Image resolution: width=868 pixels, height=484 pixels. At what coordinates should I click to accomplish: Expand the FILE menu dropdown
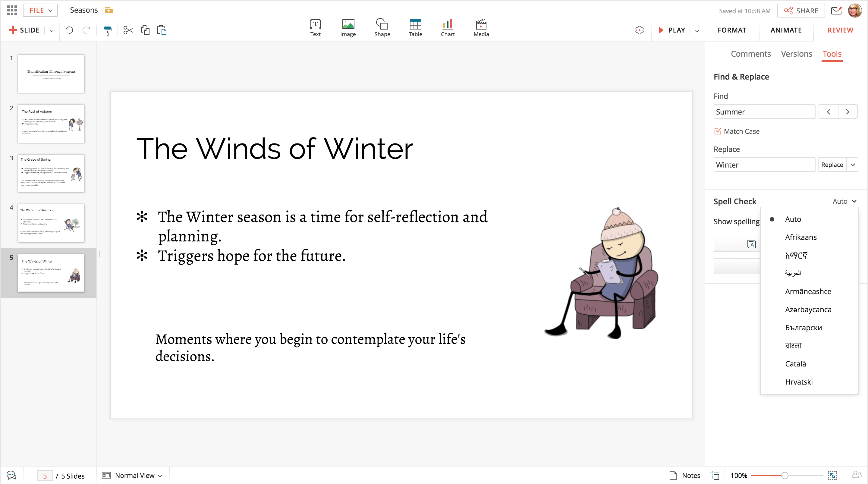[x=40, y=10]
